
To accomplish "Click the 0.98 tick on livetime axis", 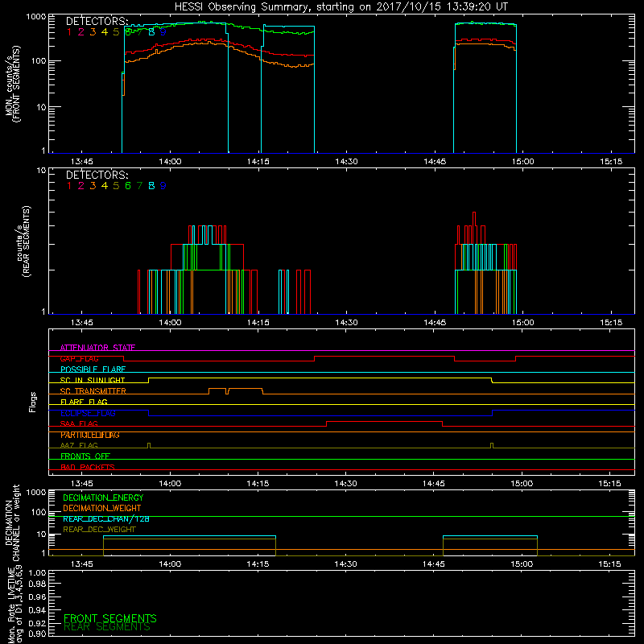I will [x=37, y=584].
